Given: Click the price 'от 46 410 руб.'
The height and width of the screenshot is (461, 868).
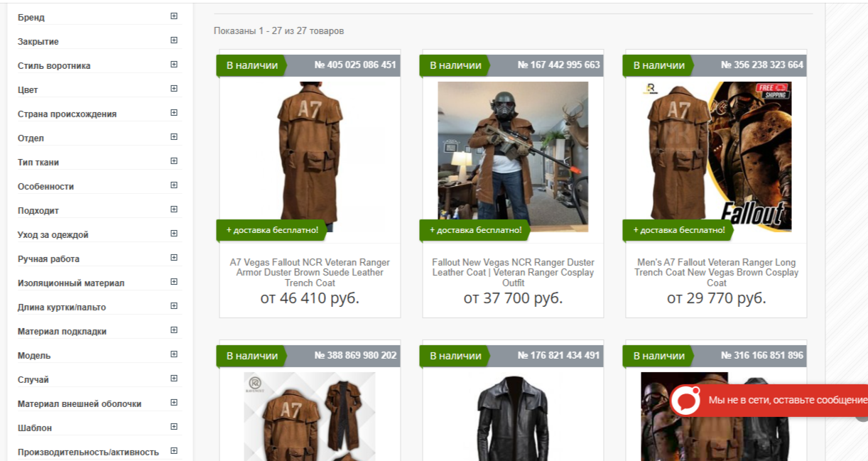Looking at the screenshot, I should pyautogui.click(x=310, y=298).
